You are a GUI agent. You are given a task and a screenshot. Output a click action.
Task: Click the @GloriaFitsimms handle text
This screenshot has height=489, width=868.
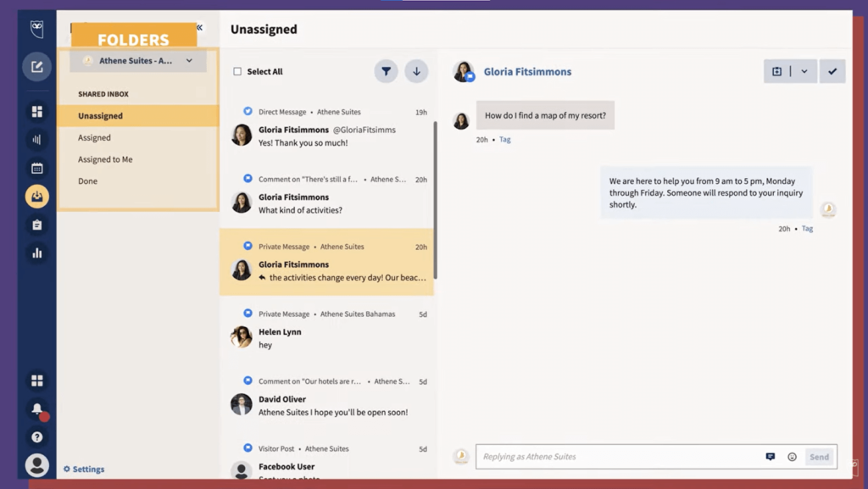[364, 130]
